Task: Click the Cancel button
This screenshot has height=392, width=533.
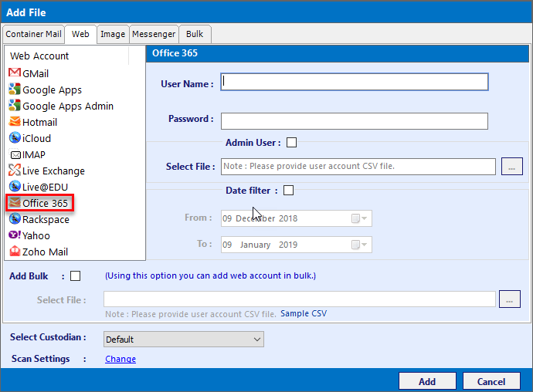Action: click(491, 381)
